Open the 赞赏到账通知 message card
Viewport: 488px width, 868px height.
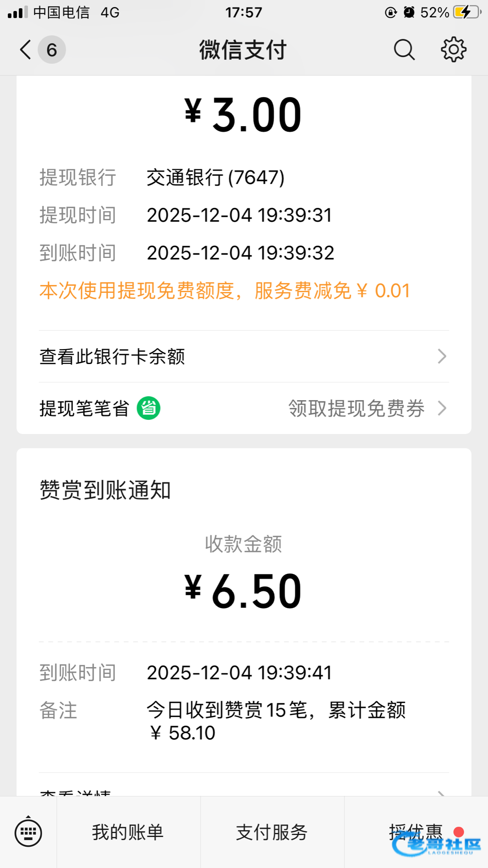(x=105, y=490)
